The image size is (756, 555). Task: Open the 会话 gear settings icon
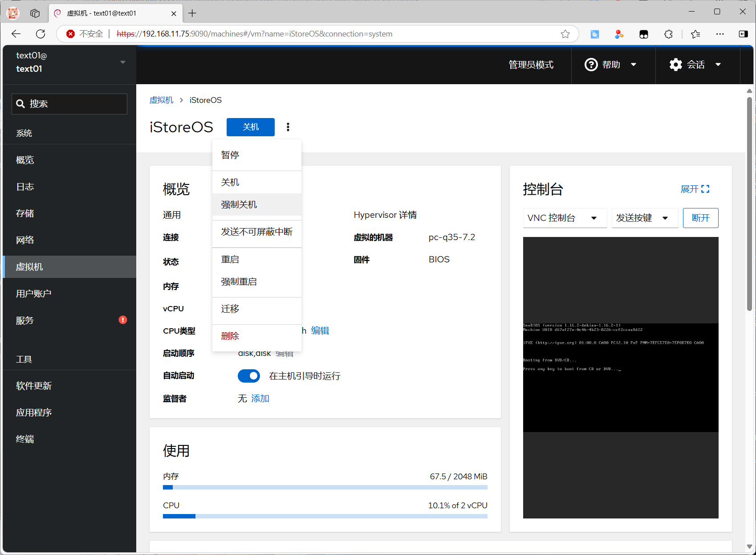click(675, 65)
